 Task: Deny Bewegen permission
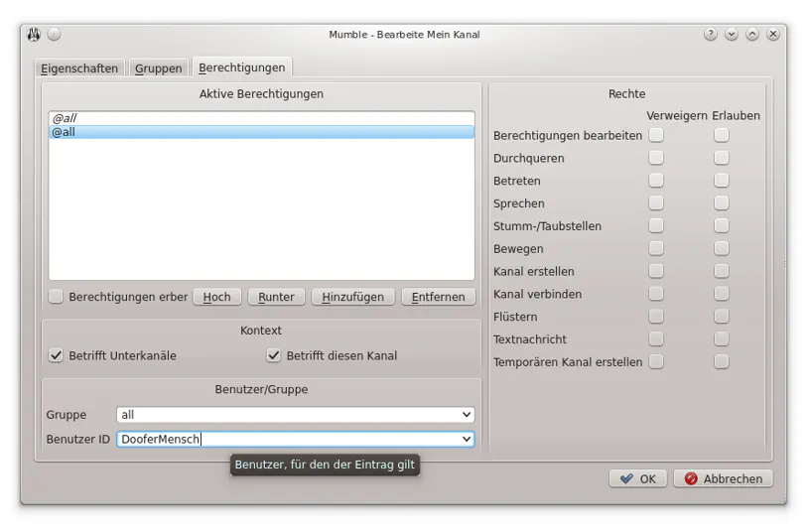pyautogui.click(x=656, y=248)
